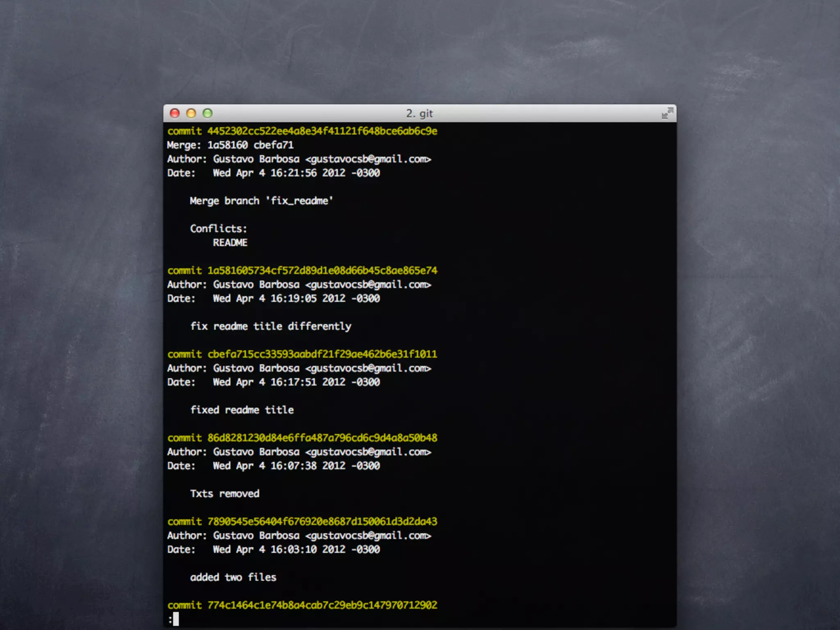Click the red close window button
840x630 pixels.
pos(175,113)
